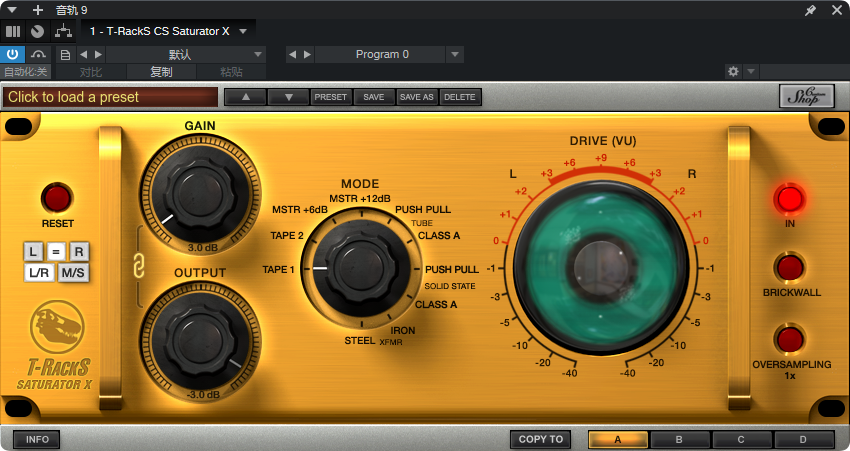This screenshot has height=451, width=850.
Task: Select TAPE 1 mode
Action: (279, 269)
